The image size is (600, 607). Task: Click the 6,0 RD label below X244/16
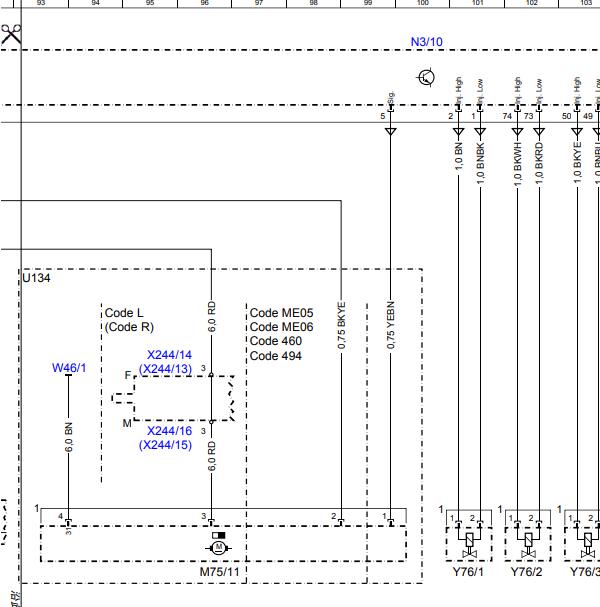[211, 456]
